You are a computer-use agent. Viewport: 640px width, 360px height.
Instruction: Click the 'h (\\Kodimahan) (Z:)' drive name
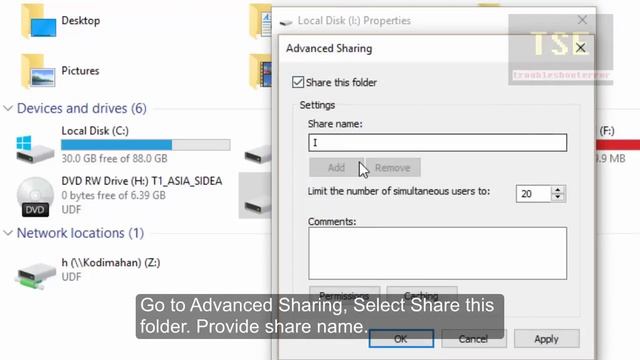coord(111,262)
